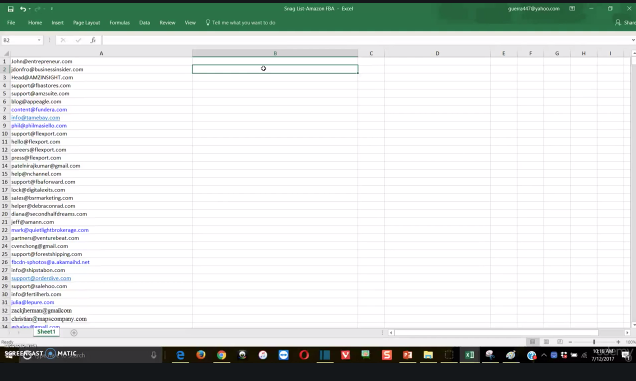636x381 pixels.
Task: Click the zoom slider handle
Action: 594,342
